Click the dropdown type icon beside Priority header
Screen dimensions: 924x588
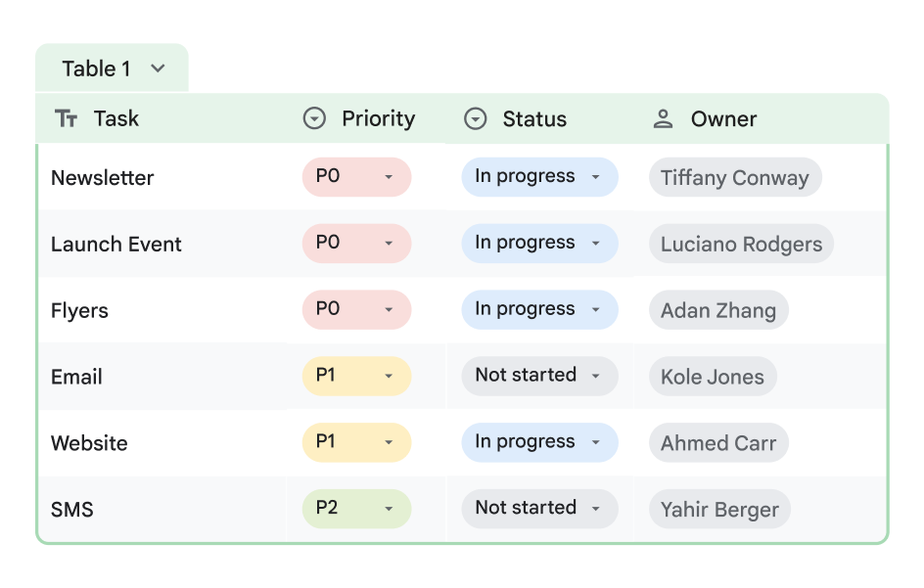pos(314,119)
